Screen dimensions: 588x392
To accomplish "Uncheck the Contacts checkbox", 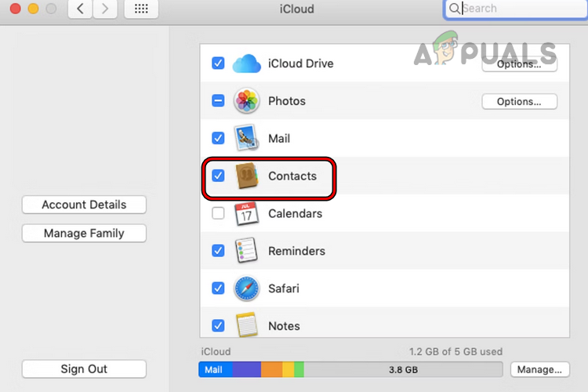I will (218, 176).
